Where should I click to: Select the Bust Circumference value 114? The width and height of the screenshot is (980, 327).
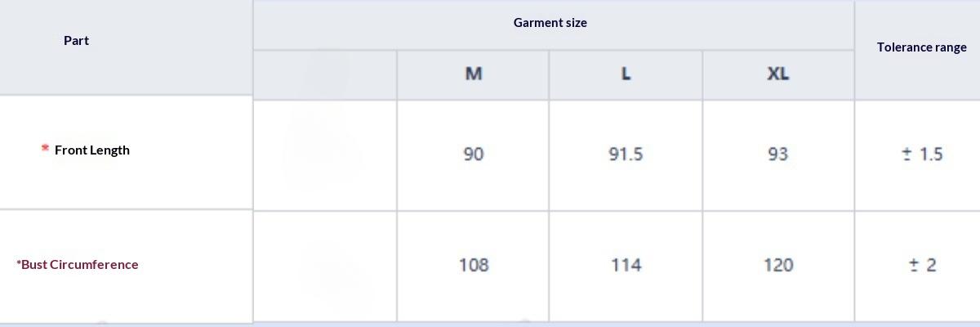[626, 266]
